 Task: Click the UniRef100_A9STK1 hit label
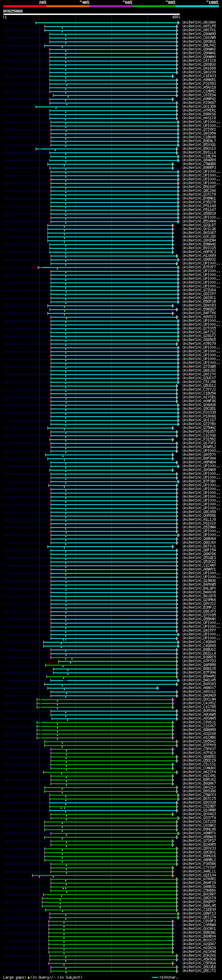tap(199, 30)
